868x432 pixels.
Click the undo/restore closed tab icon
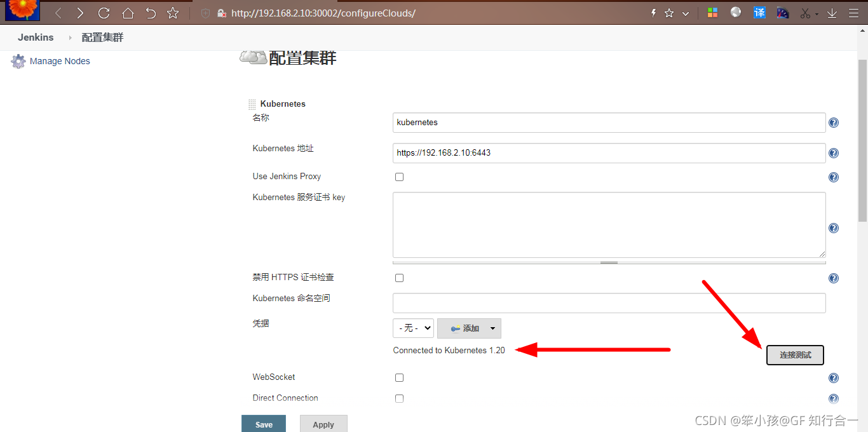151,13
